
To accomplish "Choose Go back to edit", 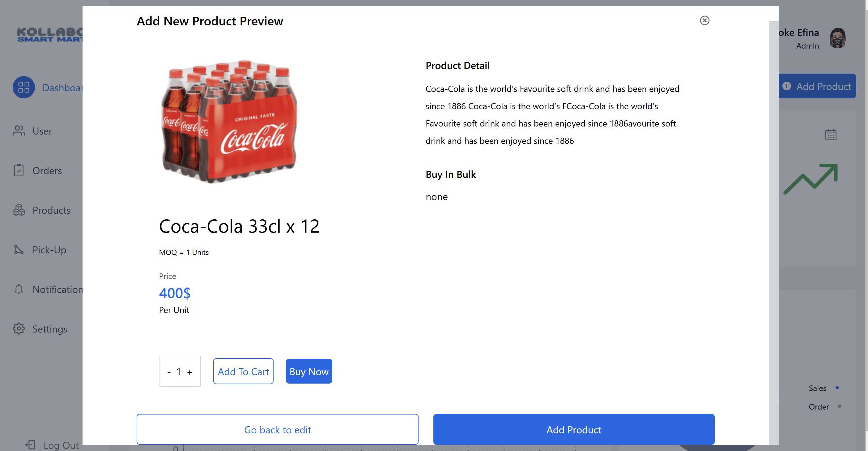I will 277,429.
